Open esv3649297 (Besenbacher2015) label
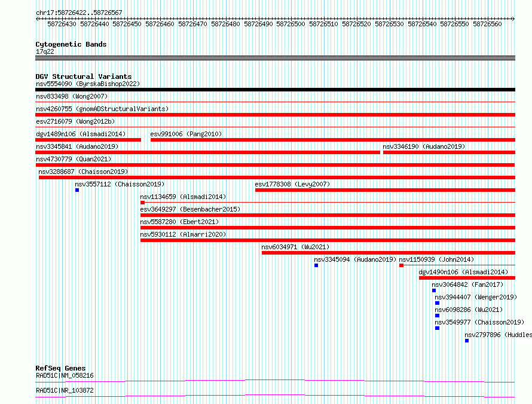The height and width of the screenshot is (404, 532). coord(190,209)
